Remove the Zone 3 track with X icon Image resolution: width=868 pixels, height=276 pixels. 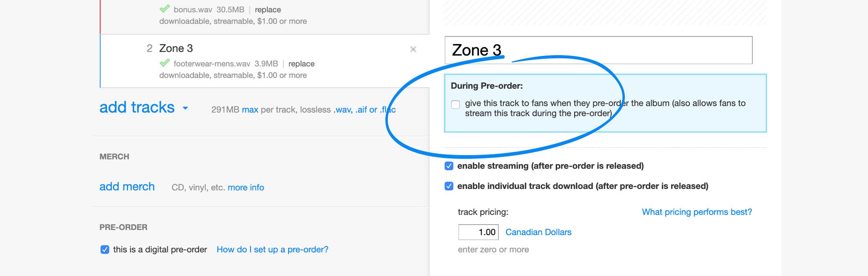coord(413,49)
